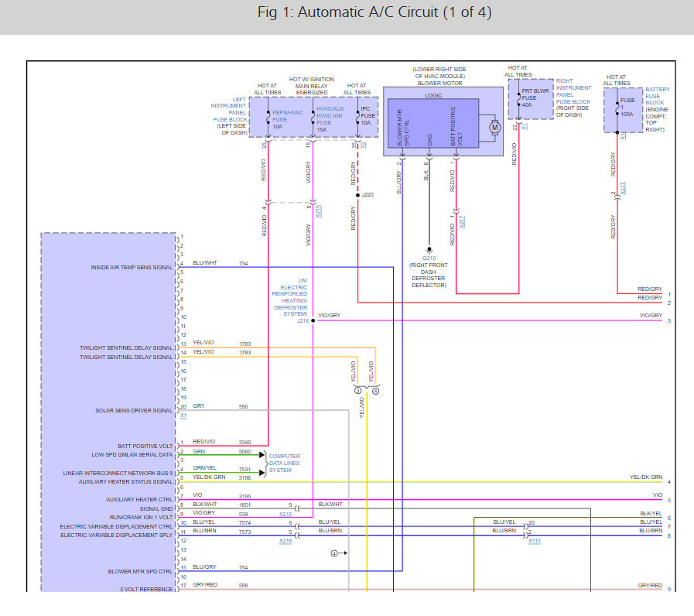Screen dimensions: 694x616
Task: Click J216 splice label
Action: pyautogui.click(x=303, y=320)
